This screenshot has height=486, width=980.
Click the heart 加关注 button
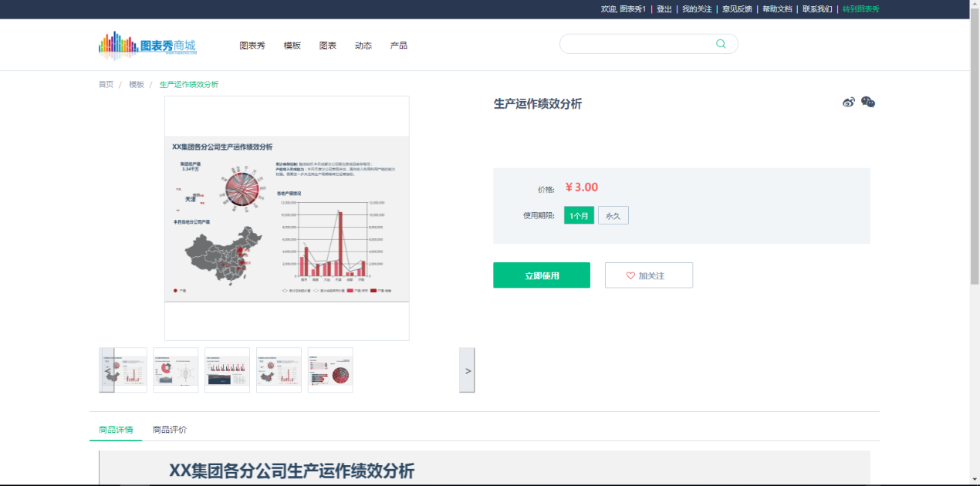[x=648, y=275]
